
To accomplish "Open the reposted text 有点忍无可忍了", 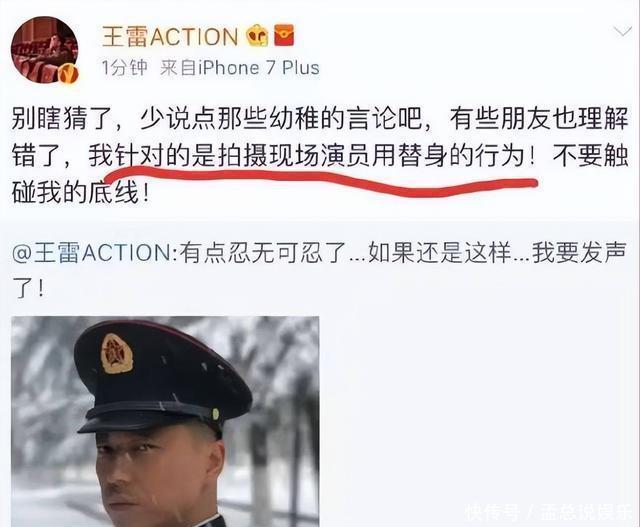I will [262, 252].
